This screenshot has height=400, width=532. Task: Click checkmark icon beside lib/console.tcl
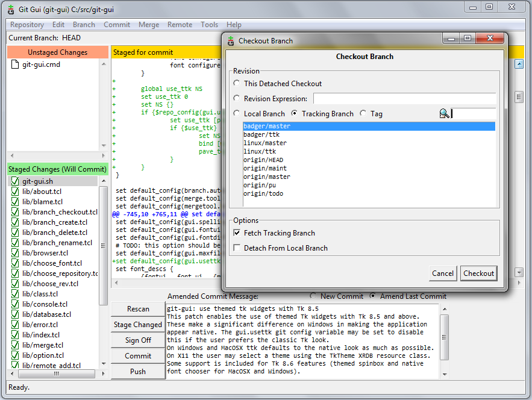pyautogui.click(x=15, y=304)
